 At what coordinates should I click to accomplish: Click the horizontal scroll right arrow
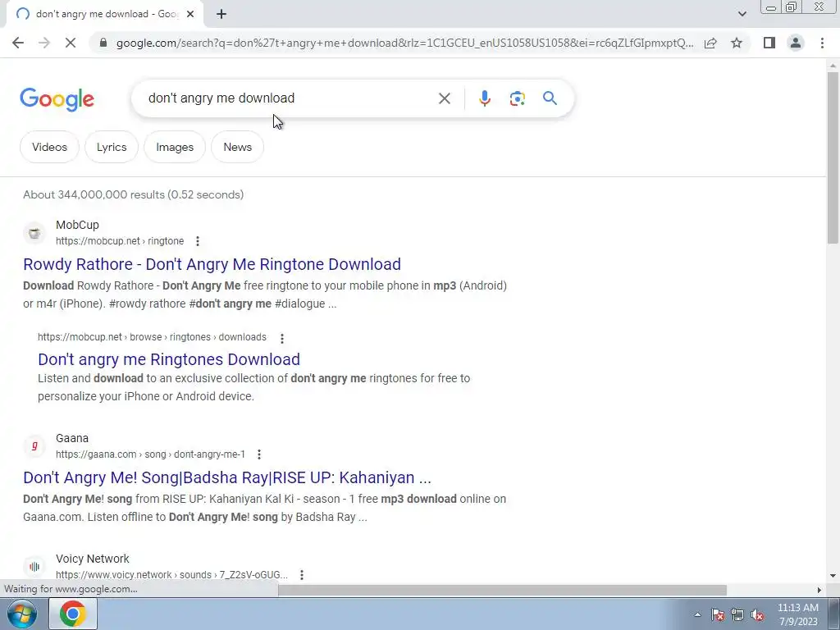tap(819, 590)
